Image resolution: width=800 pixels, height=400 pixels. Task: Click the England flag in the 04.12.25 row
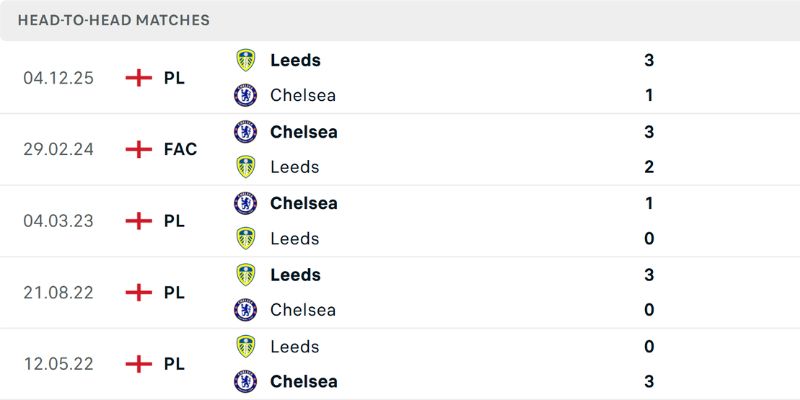click(x=138, y=78)
